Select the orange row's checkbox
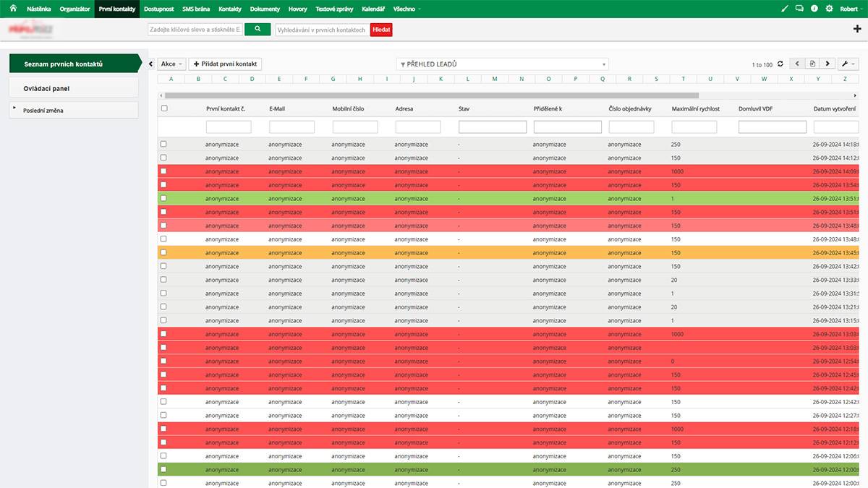 click(x=163, y=252)
